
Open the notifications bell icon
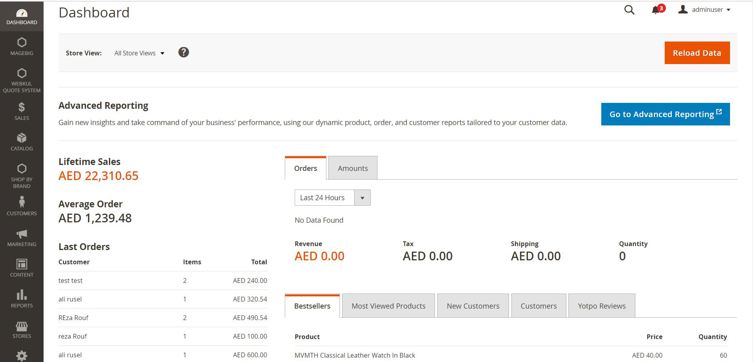(x=657, y=10)
